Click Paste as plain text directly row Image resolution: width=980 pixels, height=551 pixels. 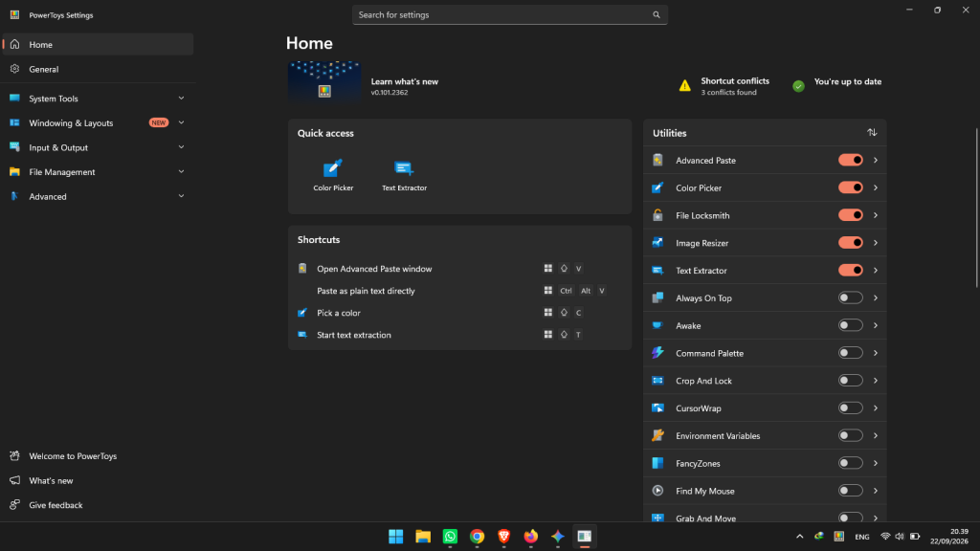pos(460,291)
